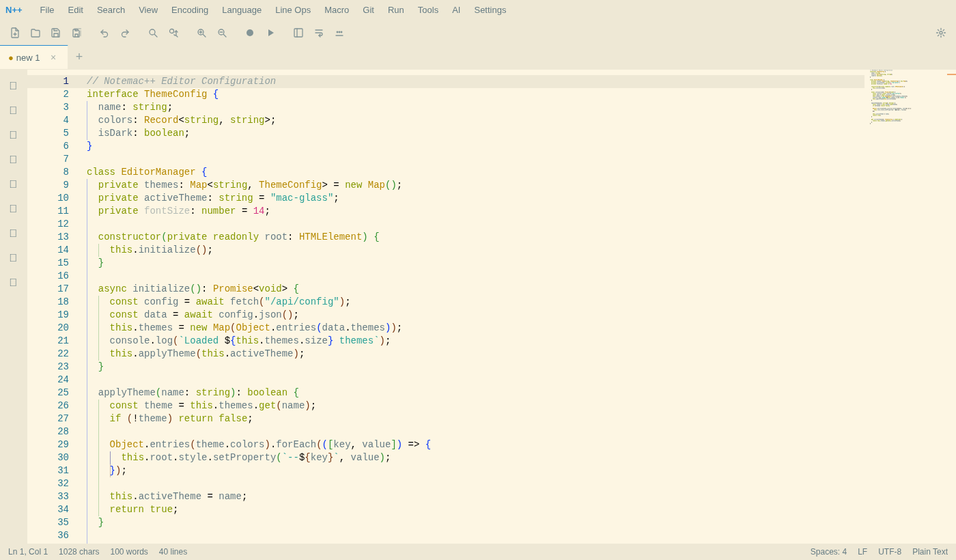Switch line endings via LF indicator
956x560 pixels.
tap(862, 552)
